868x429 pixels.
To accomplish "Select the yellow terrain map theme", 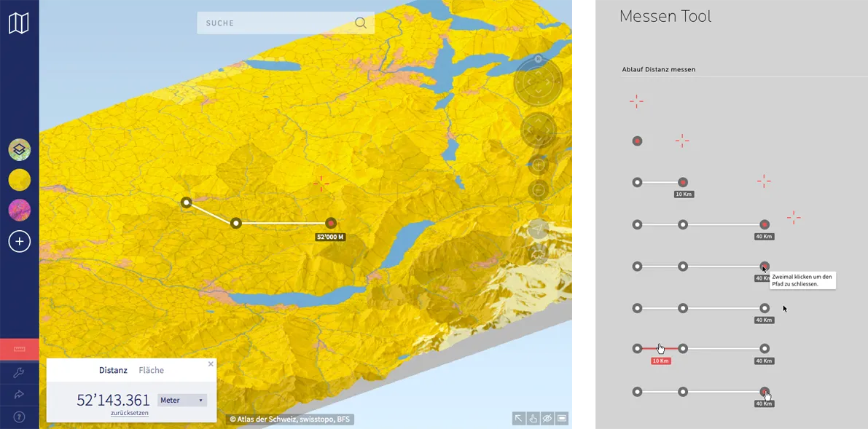I will click(20, 179).
